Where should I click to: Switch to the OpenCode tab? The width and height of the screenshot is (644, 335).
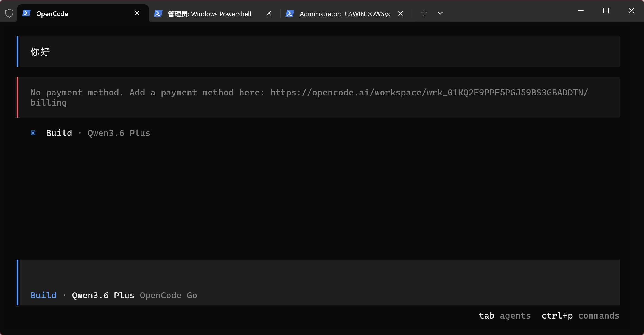pyautogui.click(x=83, y=13)
